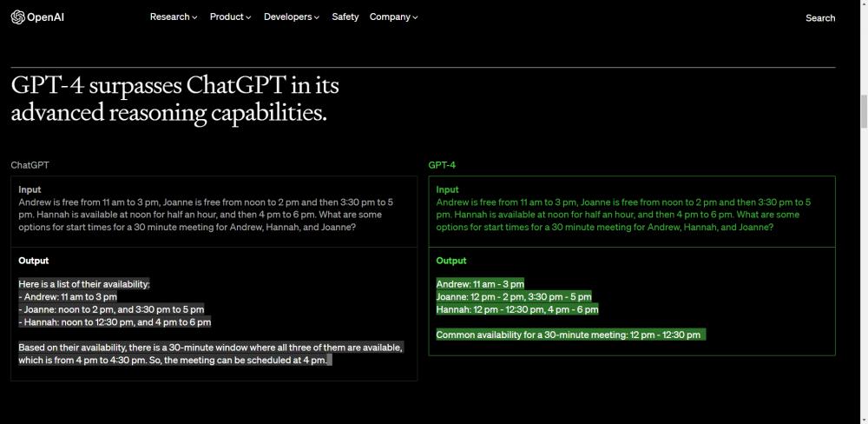This screenshot has height=424, width=868.
Task: Click the Input label in GPT-4 panel
Action: tap(447, 189)
